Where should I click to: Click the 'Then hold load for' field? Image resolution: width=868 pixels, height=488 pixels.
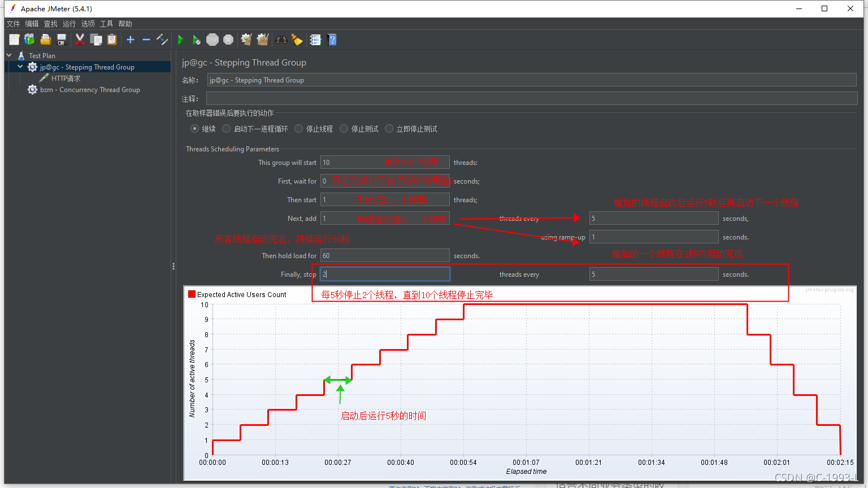385,255
